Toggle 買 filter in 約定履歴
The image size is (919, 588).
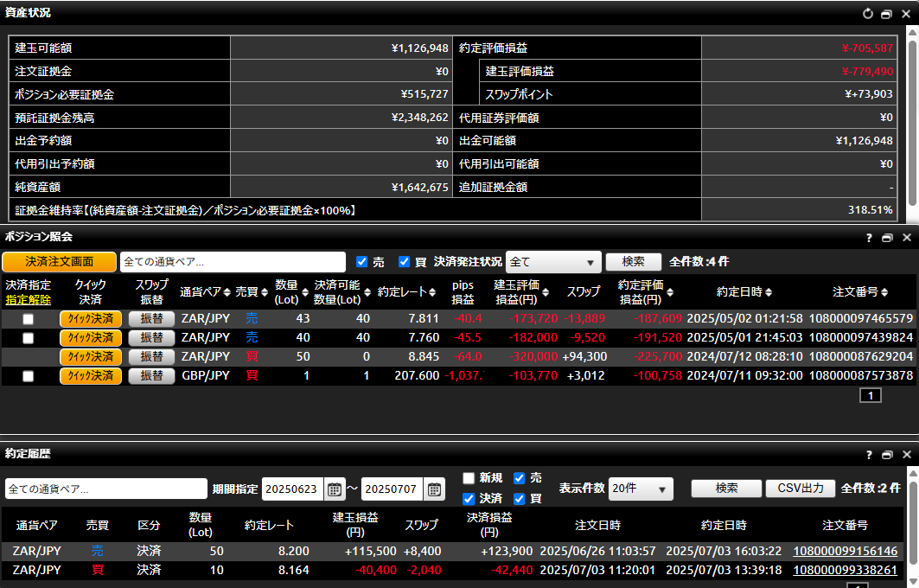coord(520,499)
